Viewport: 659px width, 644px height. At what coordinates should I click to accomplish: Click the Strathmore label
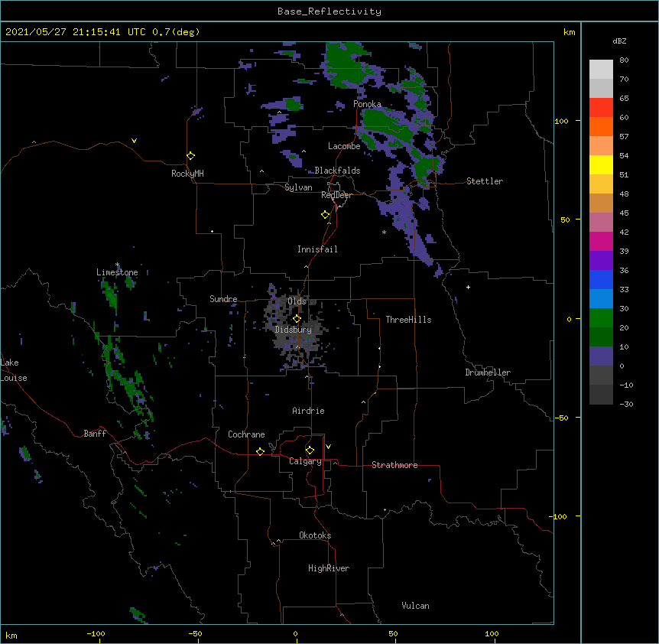tap(394, 465)
